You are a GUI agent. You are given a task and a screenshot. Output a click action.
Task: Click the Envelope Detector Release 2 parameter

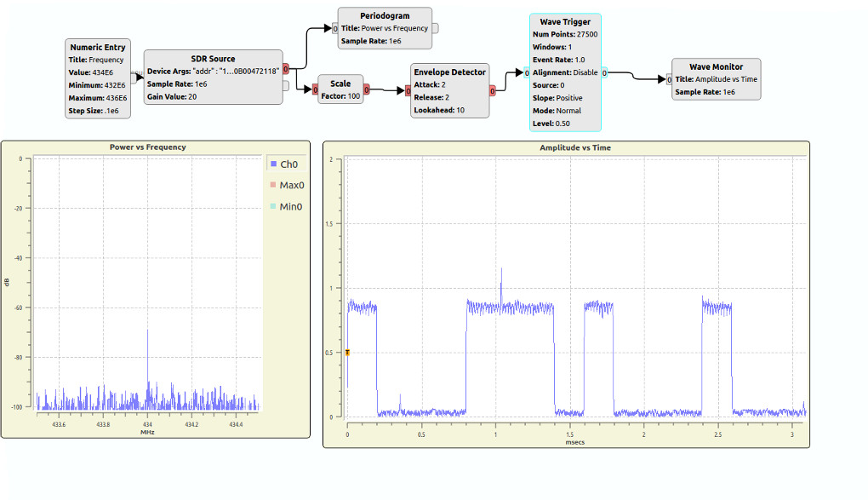431,98
